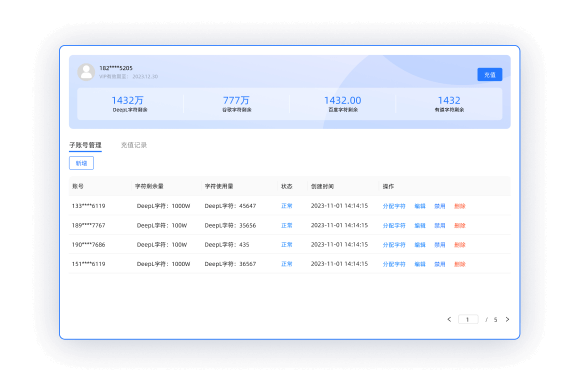The height and width of the screenshot is (390, 580).
Task: Click 编辑 for account 190****7686
Action: [420, 245]
